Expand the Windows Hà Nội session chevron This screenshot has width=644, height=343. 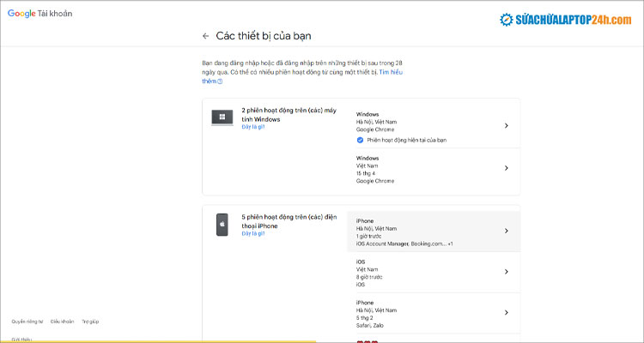(506, 126)
